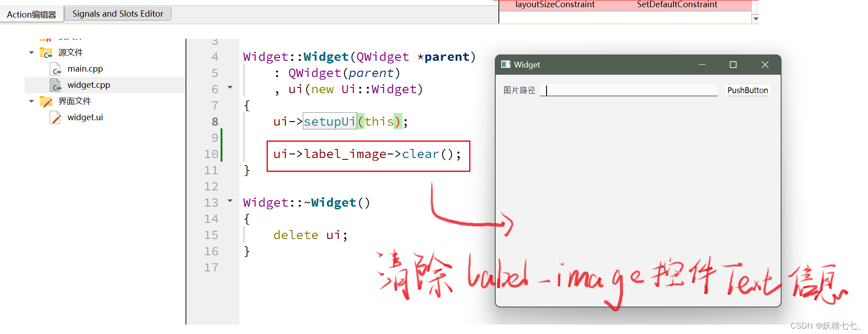The height and width of the screenshot is (334, 868).
Task: Click the 界面文件 folder pencil icon
Action: click(x=46, y=101)
